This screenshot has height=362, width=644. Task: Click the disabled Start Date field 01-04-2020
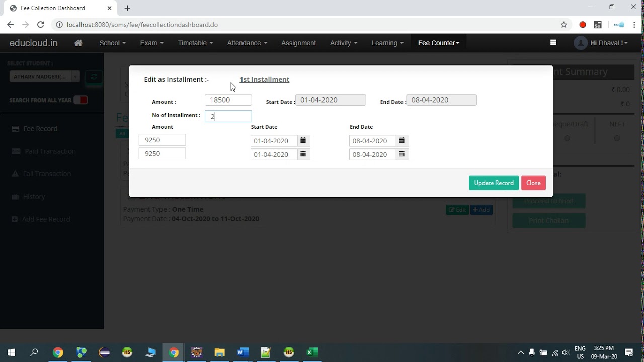click(x=331, y=100)
